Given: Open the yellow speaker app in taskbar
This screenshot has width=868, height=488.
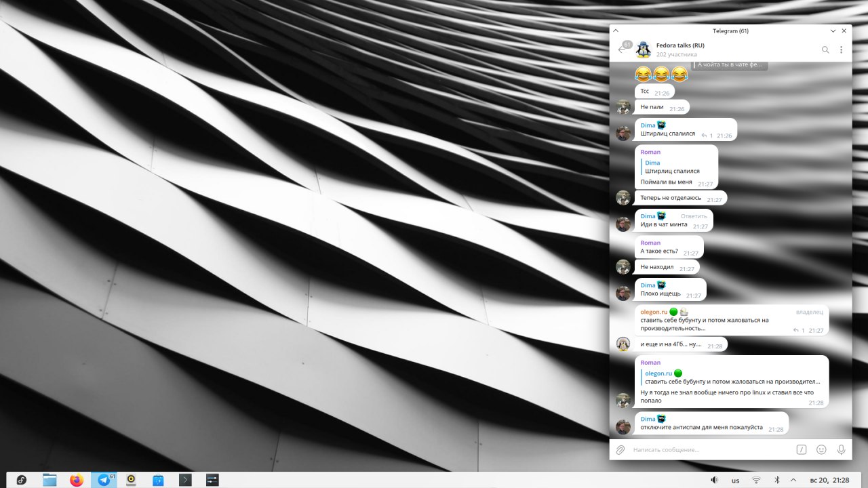Looking at the screenshot, I should (131, 480).
